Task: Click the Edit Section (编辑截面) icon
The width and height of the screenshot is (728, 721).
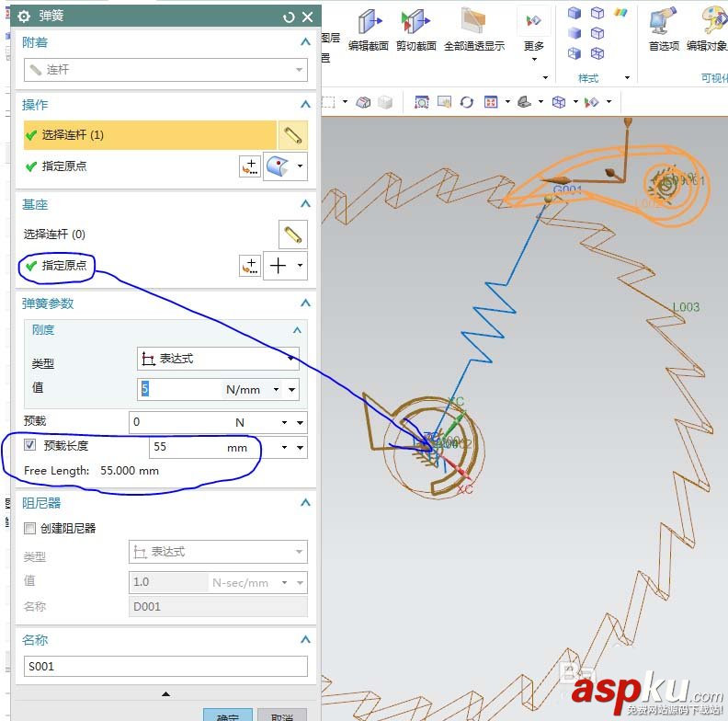Action: [x=370, y=22]
